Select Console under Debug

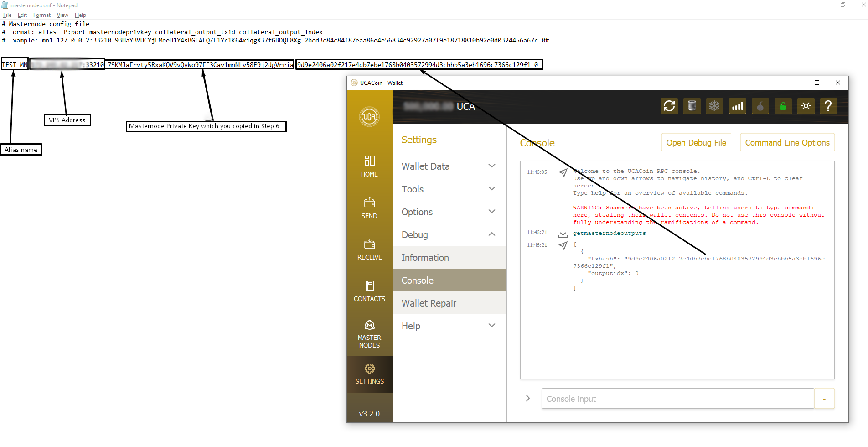pyautogui.click(x=449, y=280)
